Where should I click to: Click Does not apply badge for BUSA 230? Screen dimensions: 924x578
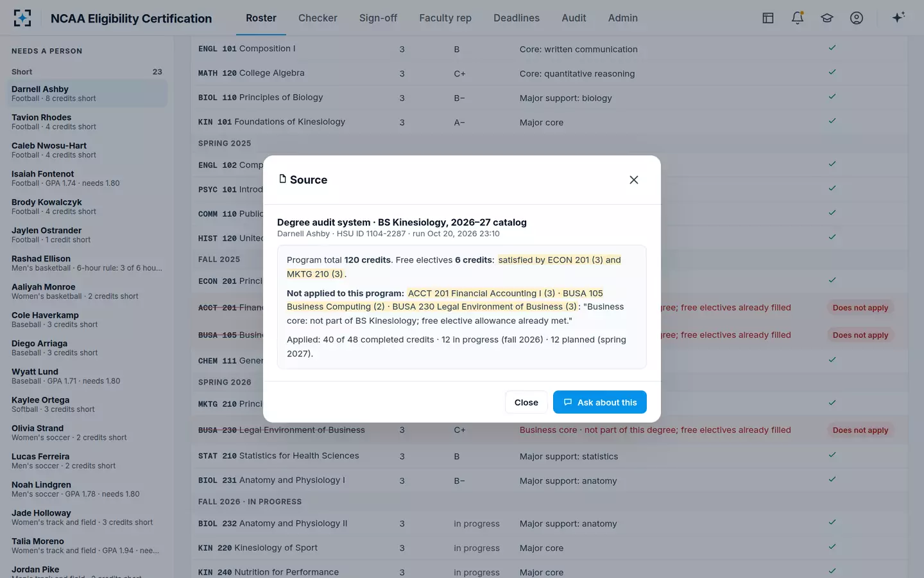pyautogui.click(x=860, y=430)
